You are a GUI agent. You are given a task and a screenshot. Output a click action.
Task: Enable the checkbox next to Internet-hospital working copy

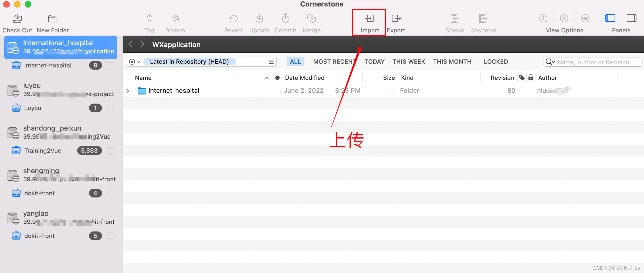[110, 65]
